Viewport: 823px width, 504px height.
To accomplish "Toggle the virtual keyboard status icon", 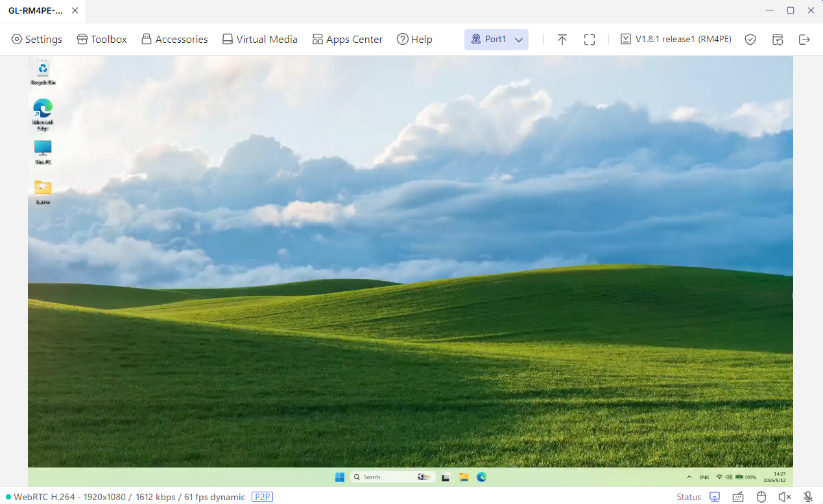I will pos(738,497).
